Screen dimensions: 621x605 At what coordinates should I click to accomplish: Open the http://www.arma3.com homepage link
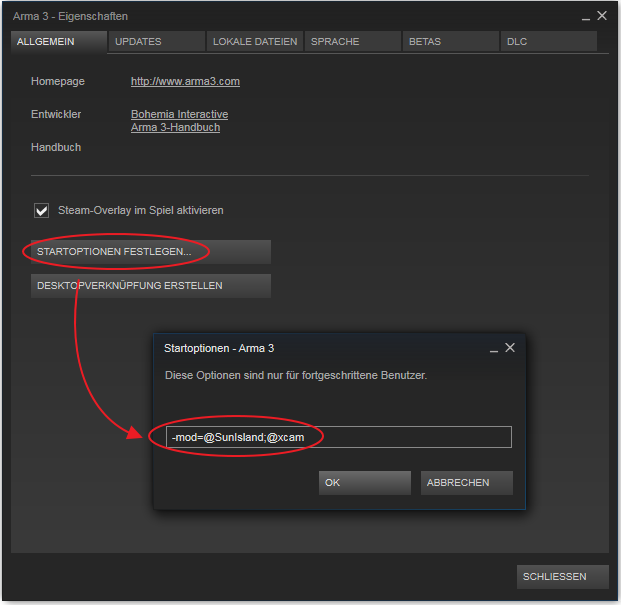185,82
